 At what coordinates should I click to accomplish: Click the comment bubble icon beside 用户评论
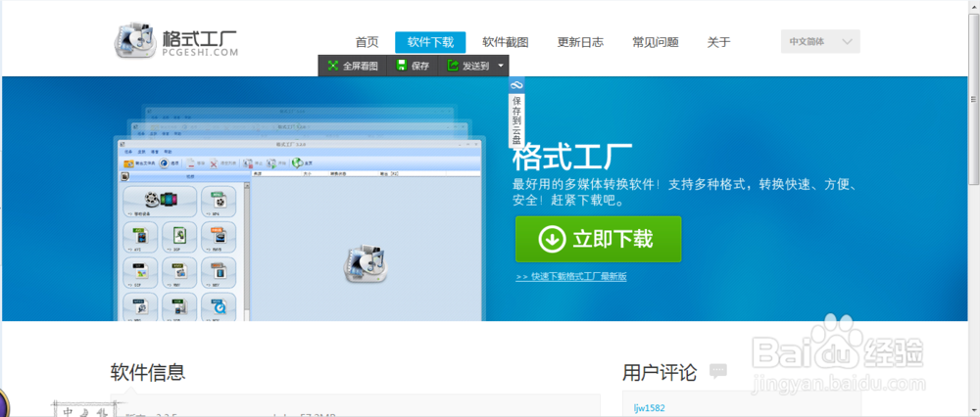click(718, 371)
